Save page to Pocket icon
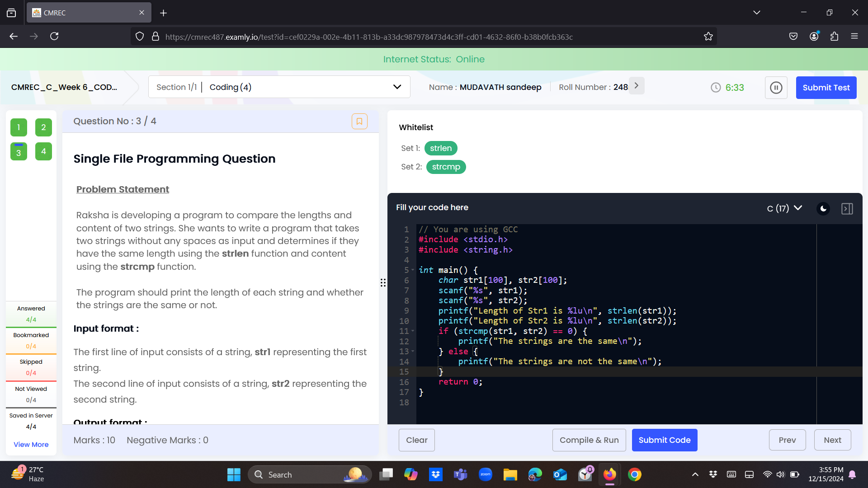The image size is (868, 488). click(x=793, y=36)
